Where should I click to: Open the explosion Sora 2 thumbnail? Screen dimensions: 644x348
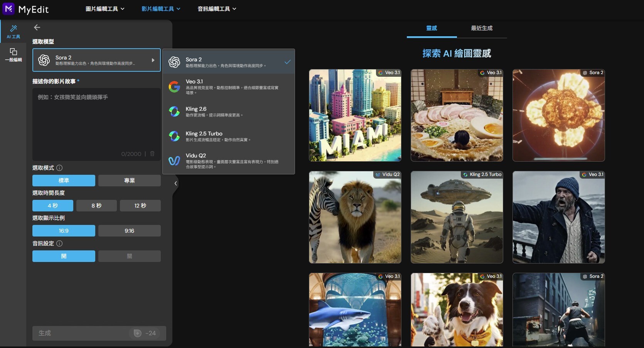[x=559, y=115]
